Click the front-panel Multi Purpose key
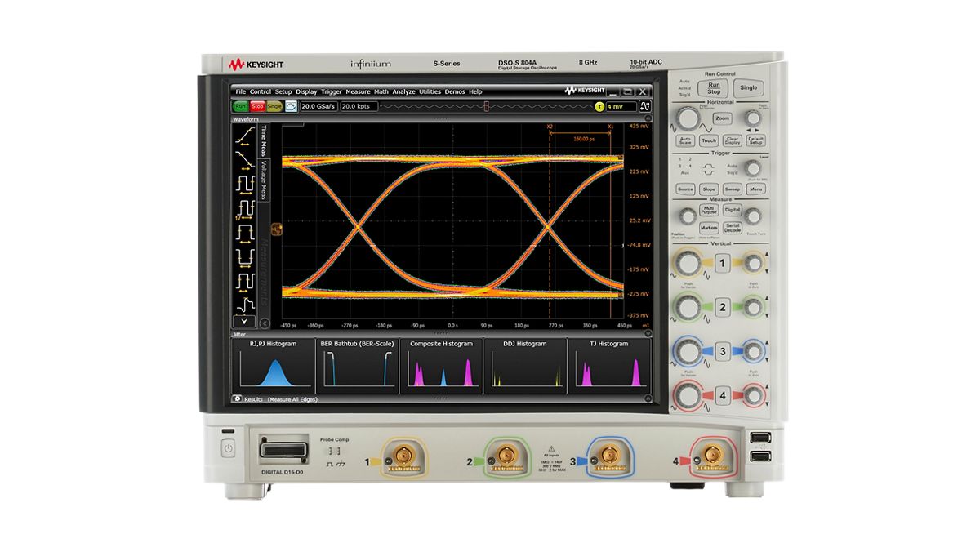The image size is (980, 552). 709,210
